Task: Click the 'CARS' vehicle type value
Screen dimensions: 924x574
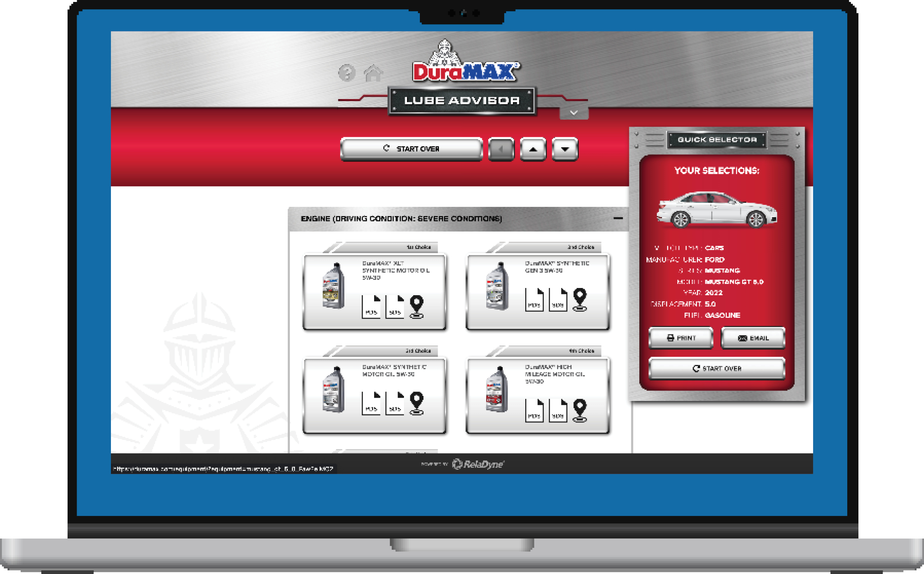Action: coord(714,248)
